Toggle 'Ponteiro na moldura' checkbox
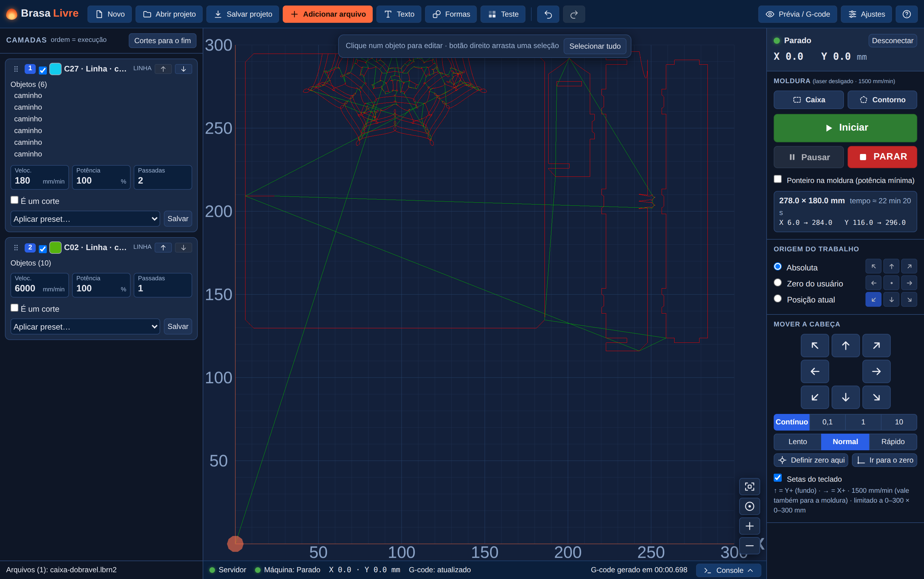 tap(778, 179)
